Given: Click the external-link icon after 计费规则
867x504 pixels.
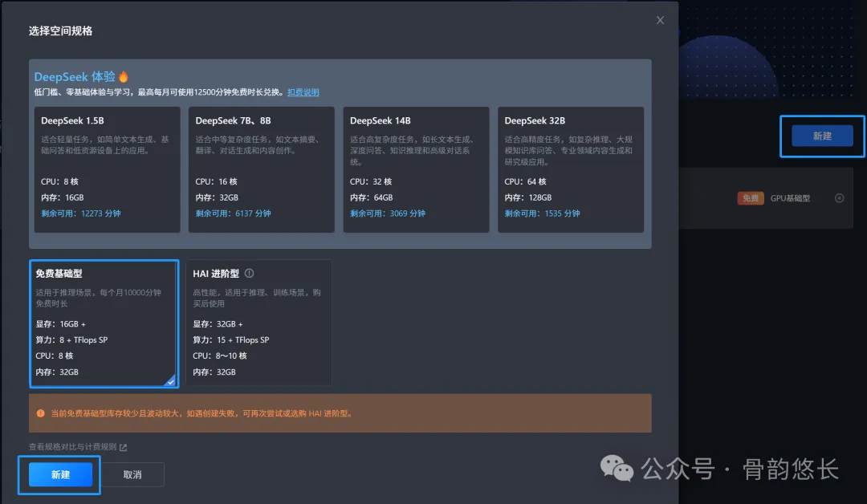Looking at the screenshot, I should click(x=123, y=447).
